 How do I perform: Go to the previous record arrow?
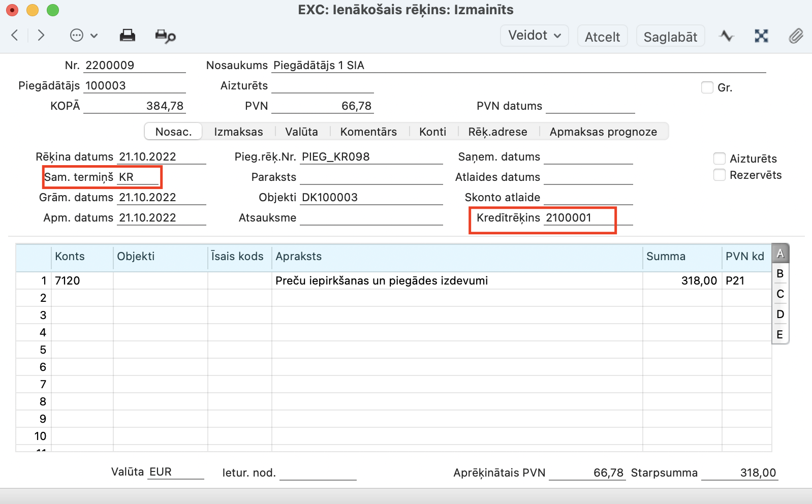(x=15, y=35)
